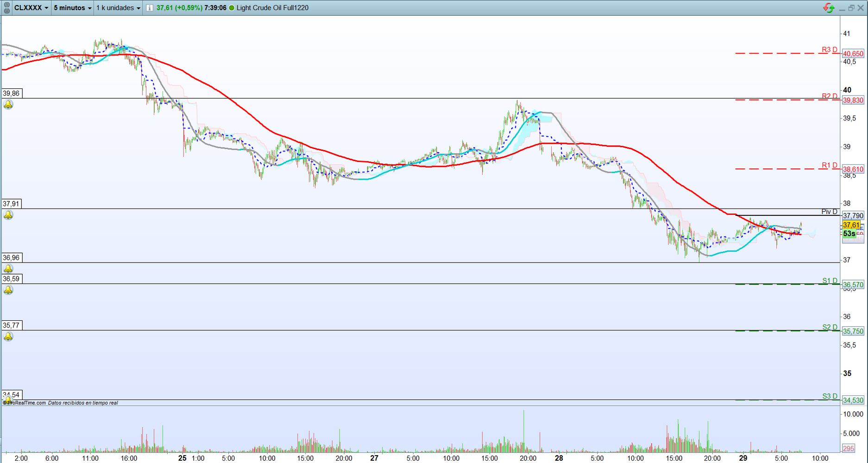Click the 2:00 time axis label

coord(21,458)
